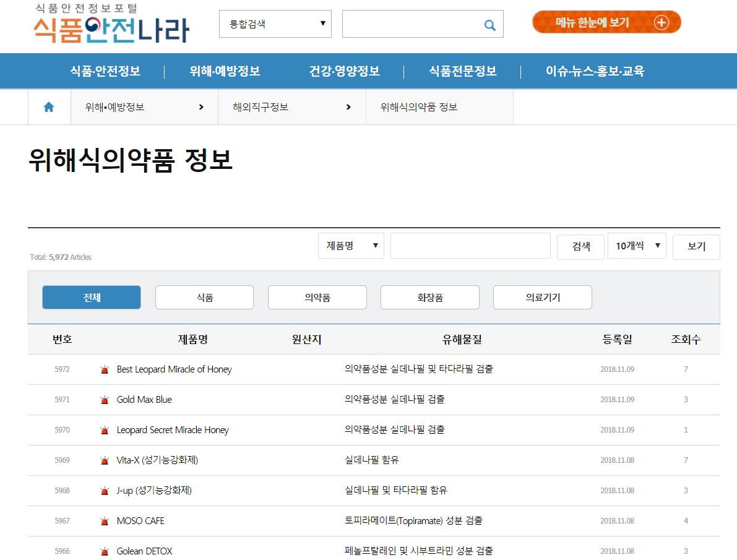Click the 원산지 column header
The height and width of the screenshot is (560, 737).
(x=306, y=340)
